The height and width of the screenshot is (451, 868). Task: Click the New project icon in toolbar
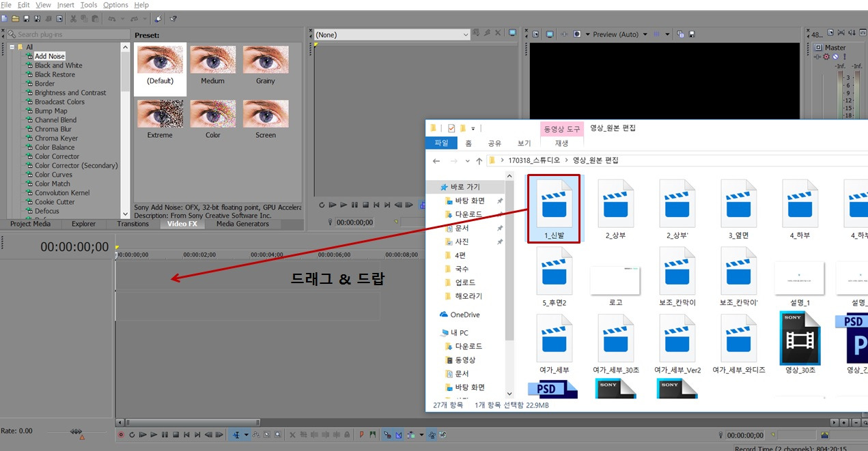point(4,18)
